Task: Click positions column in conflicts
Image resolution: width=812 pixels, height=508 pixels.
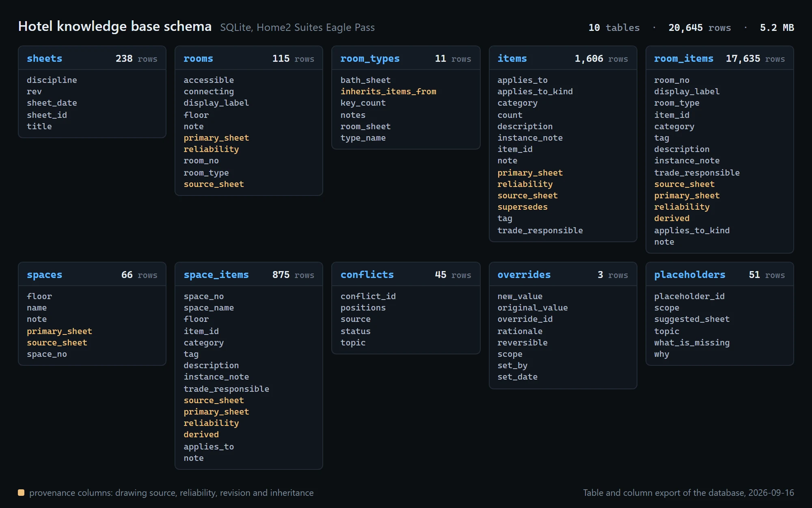Action: point(363,308)
